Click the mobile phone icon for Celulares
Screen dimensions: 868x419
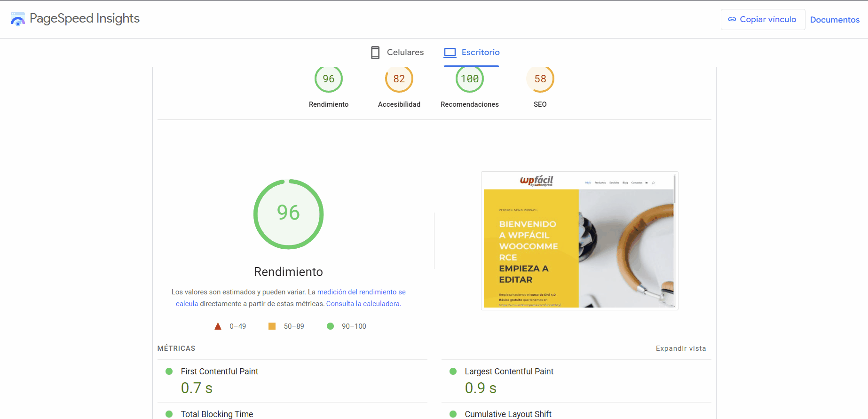click(x=375, y=52)
